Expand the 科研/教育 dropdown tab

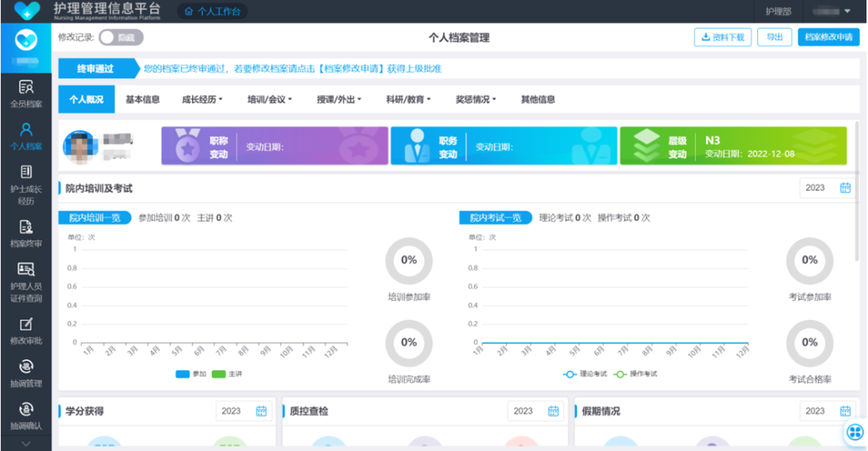408,100
